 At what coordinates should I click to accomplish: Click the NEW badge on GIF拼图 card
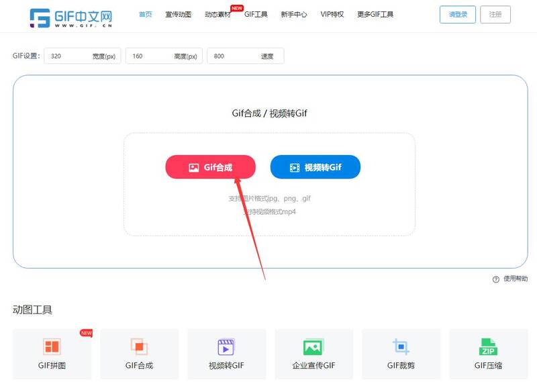coord(87,333)
